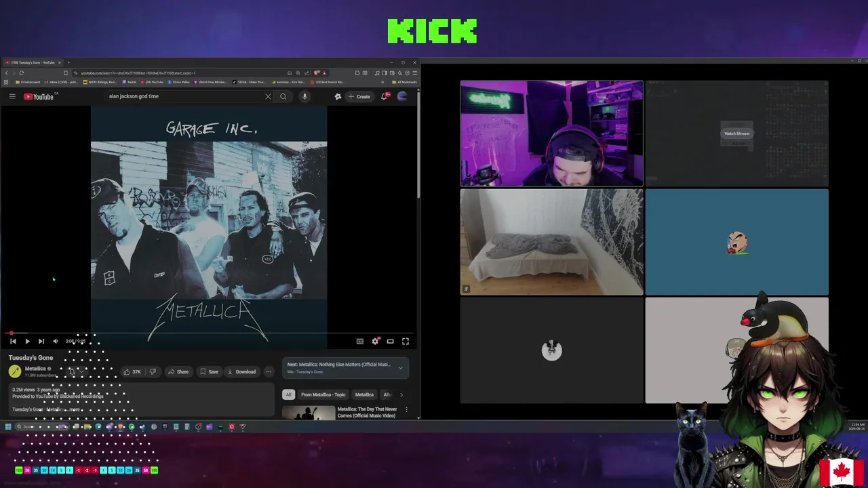This screenshot has width=868, height=488.
Task: Click the browser address bar URL
Action: [138, 73]
